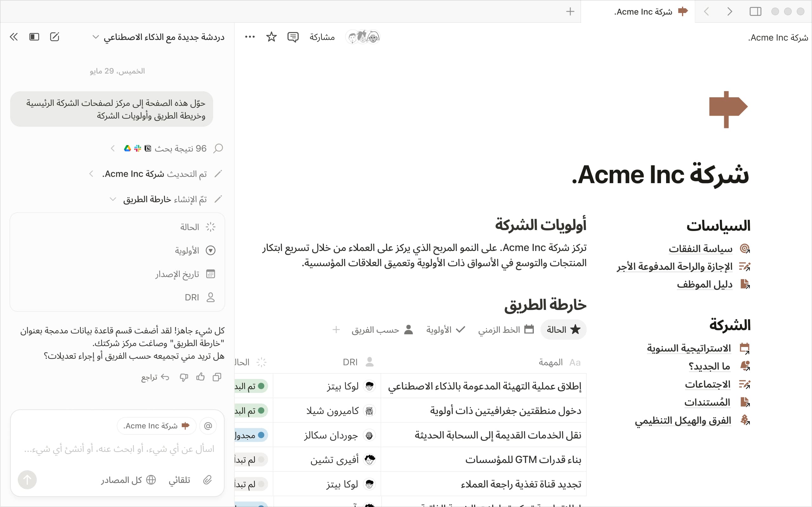
Task: Copy the AI response with the copy icon
Action: 217,377
